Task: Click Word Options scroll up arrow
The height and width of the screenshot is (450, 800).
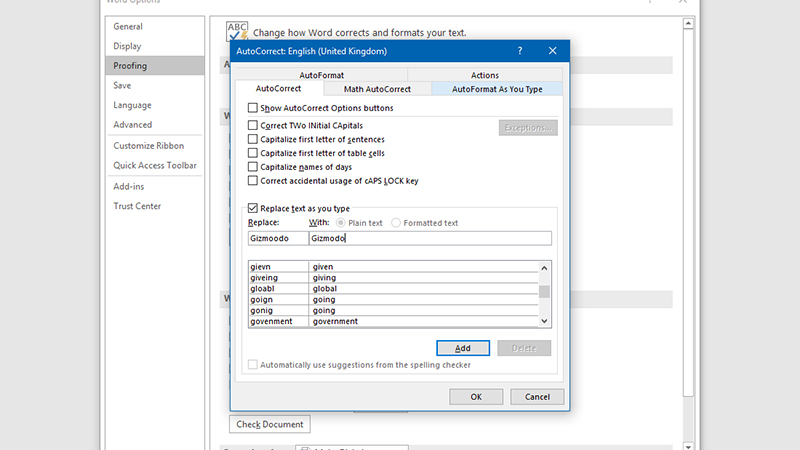Action: [688, 23]
